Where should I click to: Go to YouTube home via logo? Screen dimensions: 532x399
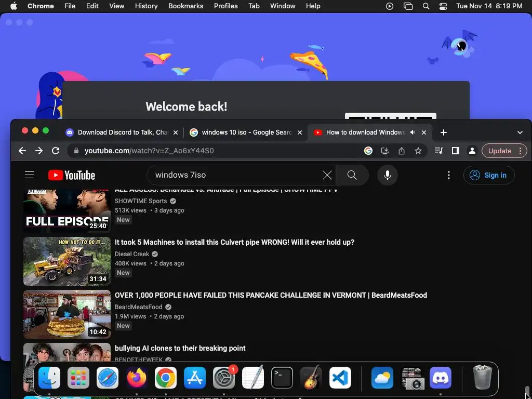click(72, 175)
